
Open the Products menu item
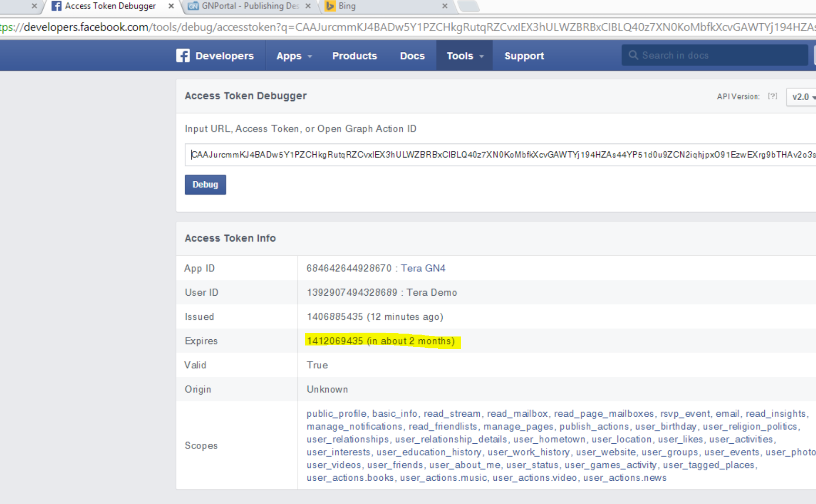(354, 56)
